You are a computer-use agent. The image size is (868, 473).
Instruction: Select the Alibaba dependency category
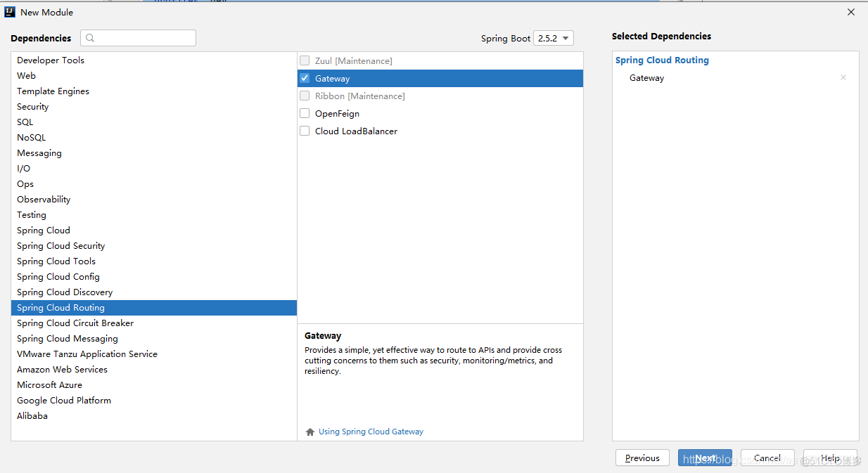[32, 416]
